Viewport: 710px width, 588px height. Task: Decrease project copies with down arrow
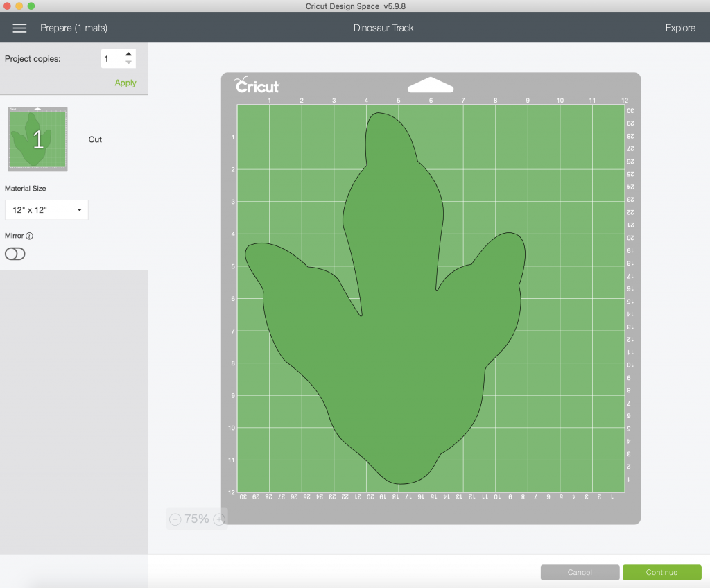[128, 62]
